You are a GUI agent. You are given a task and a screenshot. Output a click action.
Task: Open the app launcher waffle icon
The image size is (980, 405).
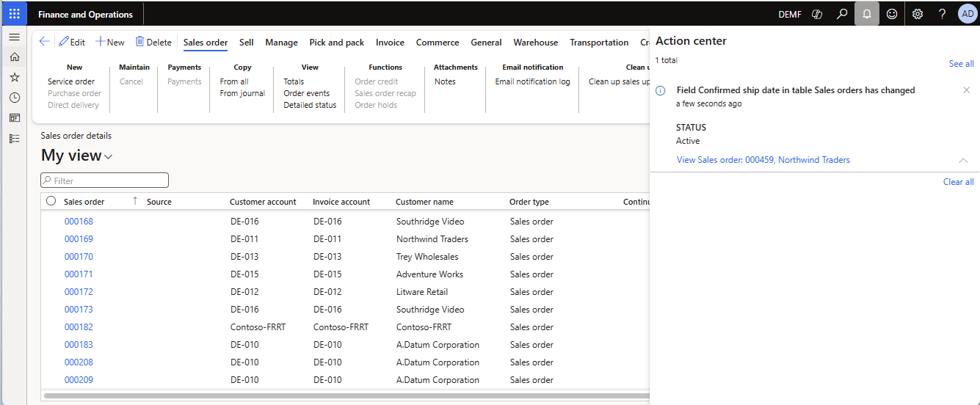click(14, 14)
